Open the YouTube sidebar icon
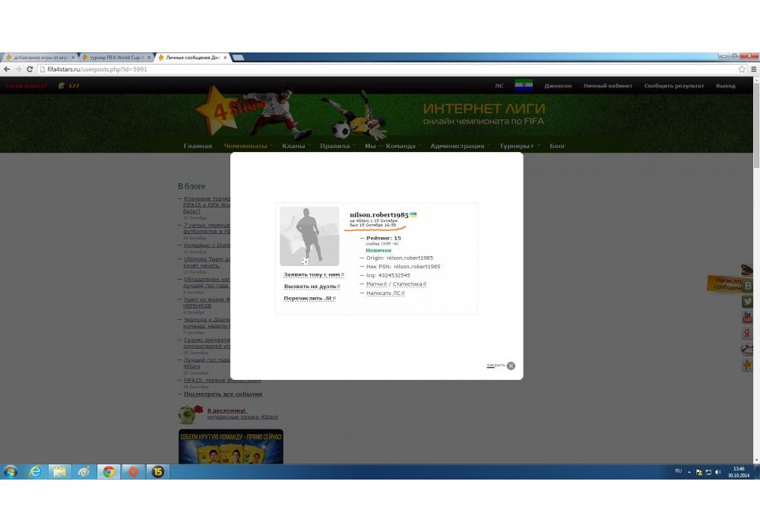 point(748,318)
